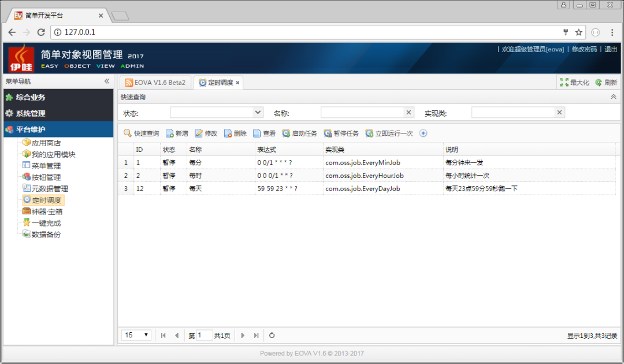Expand the 系统管理 menu section
624x364 pixels.
[31, 114]
